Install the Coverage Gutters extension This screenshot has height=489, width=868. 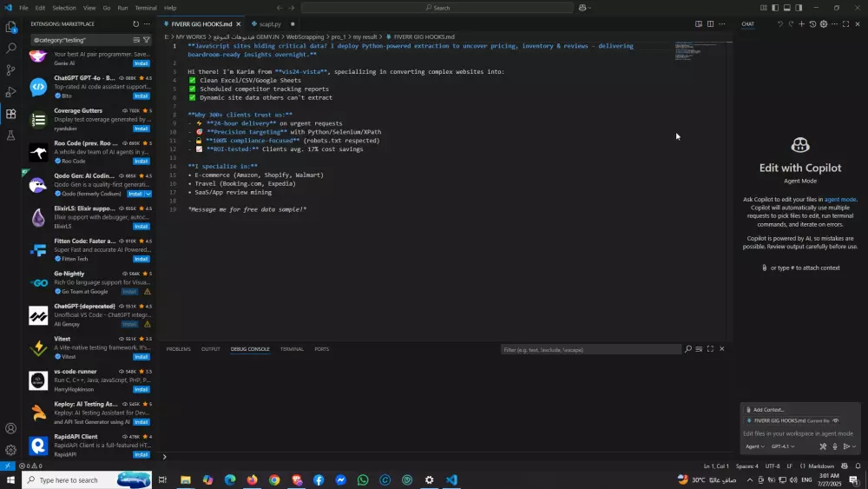click(x=141, y=129)
